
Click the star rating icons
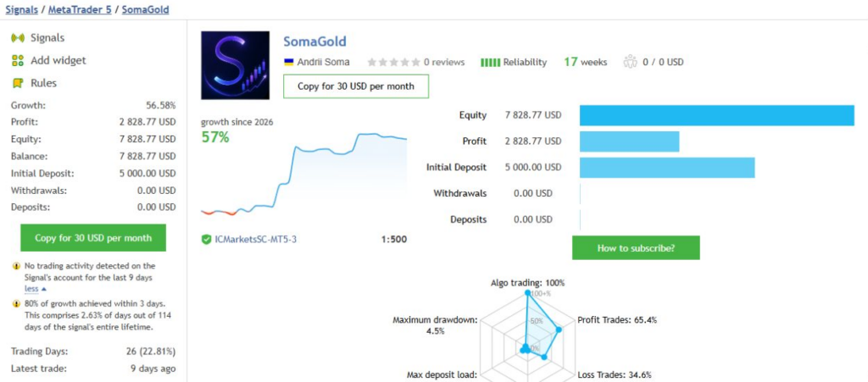(x=393, y=62)
